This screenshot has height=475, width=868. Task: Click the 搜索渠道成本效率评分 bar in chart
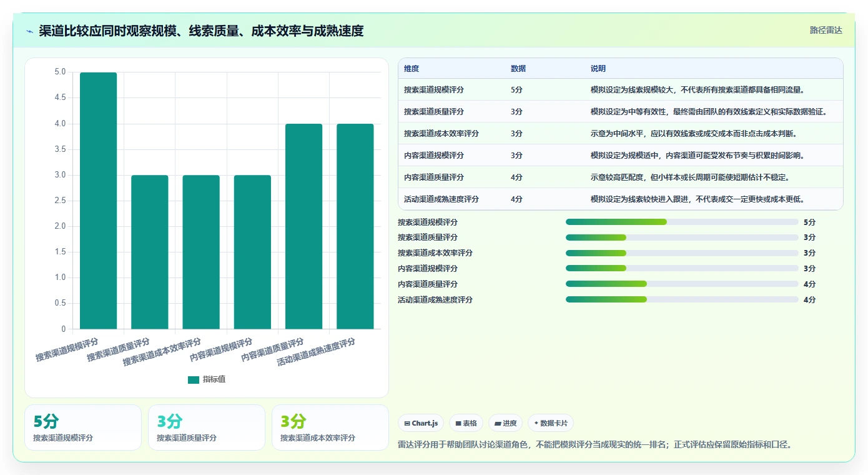[201, 252]
